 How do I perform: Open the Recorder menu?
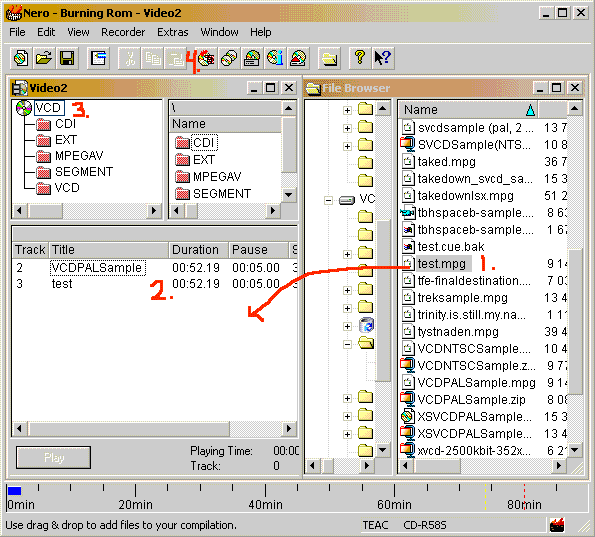click(x=123, y=32)
